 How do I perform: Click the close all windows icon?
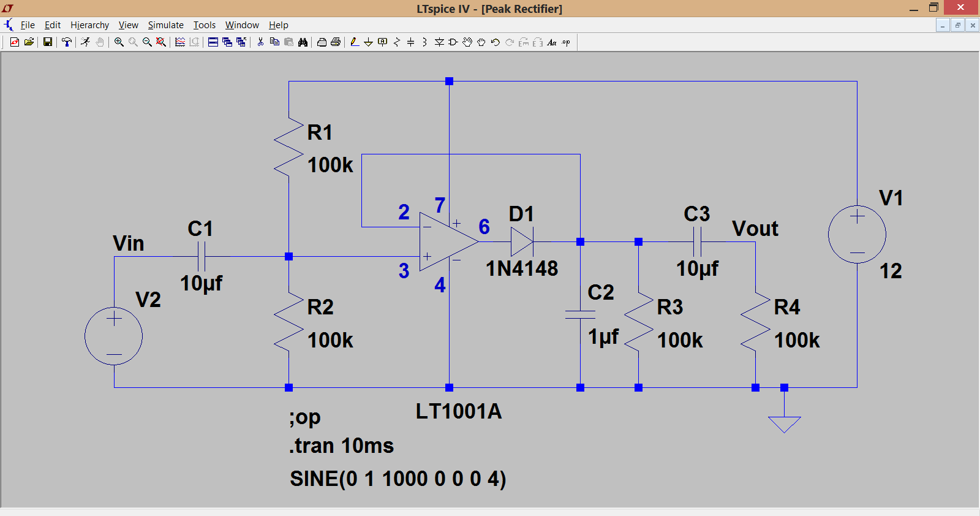[x=241, y=42]
